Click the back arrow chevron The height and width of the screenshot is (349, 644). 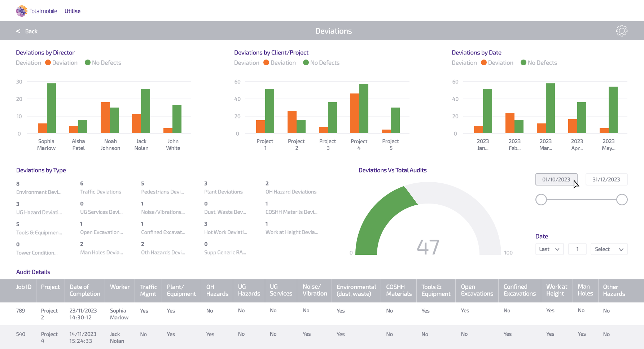tap(18, 31)
